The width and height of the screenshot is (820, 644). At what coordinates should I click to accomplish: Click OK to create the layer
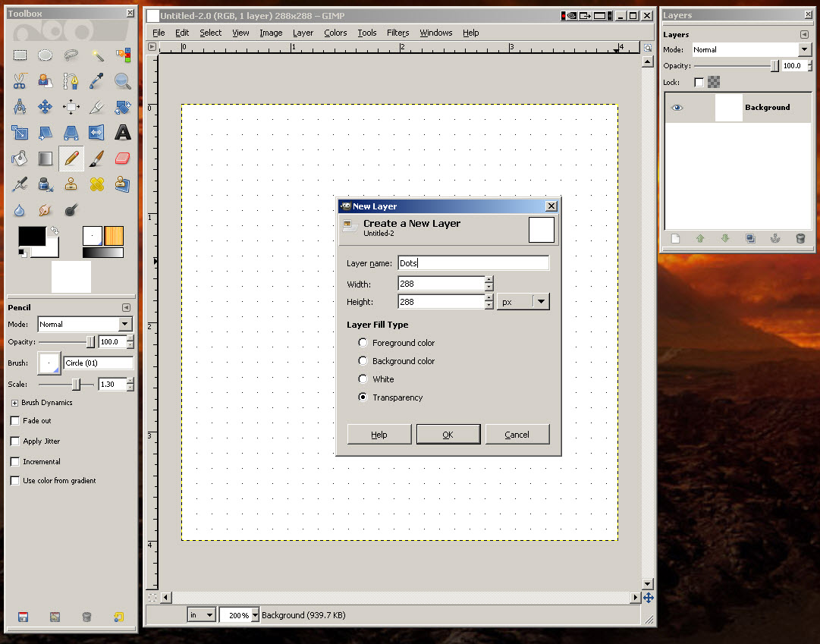[x=448, y=435]
